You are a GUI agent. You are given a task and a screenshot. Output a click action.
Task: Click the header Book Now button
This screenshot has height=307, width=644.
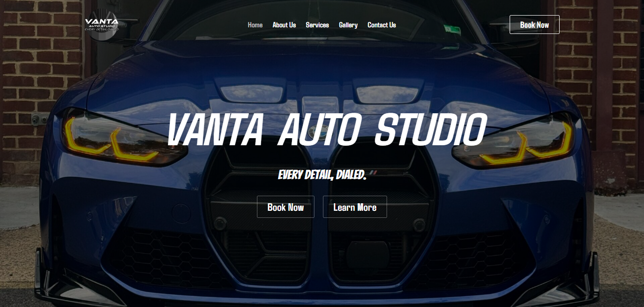[x=535, y=25]
